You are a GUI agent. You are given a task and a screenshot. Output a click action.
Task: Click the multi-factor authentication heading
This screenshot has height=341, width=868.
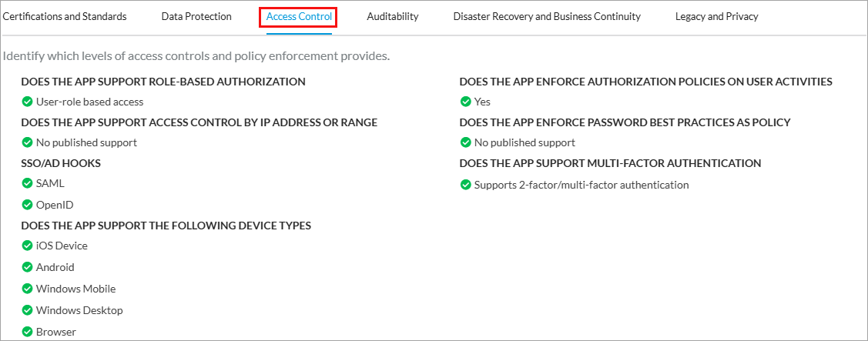610,163
